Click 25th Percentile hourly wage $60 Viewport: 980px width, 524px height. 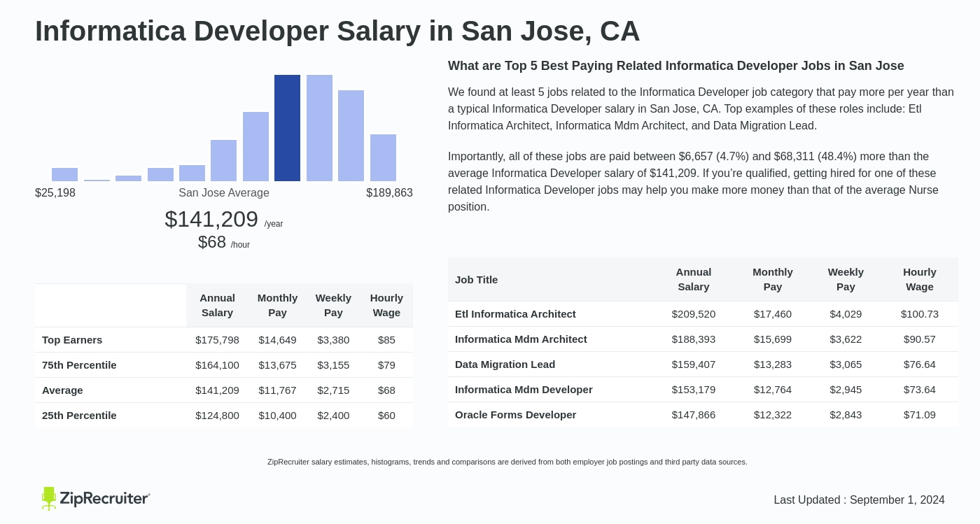(386, 415)
